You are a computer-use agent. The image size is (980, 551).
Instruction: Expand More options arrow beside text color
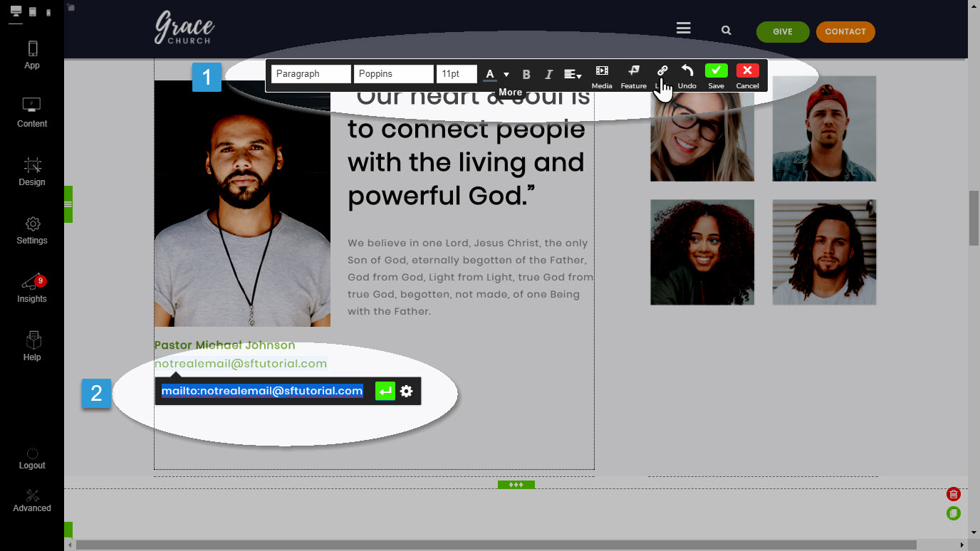(x=506, y=74)
